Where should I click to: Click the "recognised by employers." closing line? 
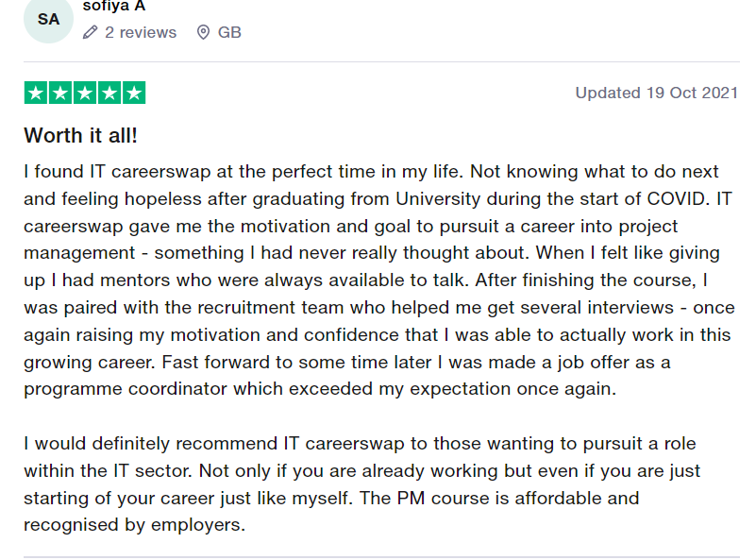[x=135, y=525]
